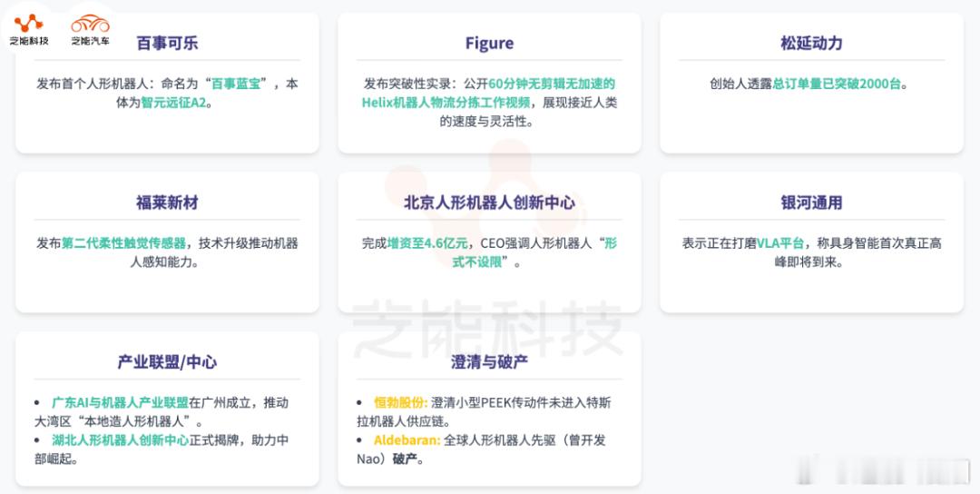
Task: Select the highlighted VLA平台 text
Action: pos(780,243)
